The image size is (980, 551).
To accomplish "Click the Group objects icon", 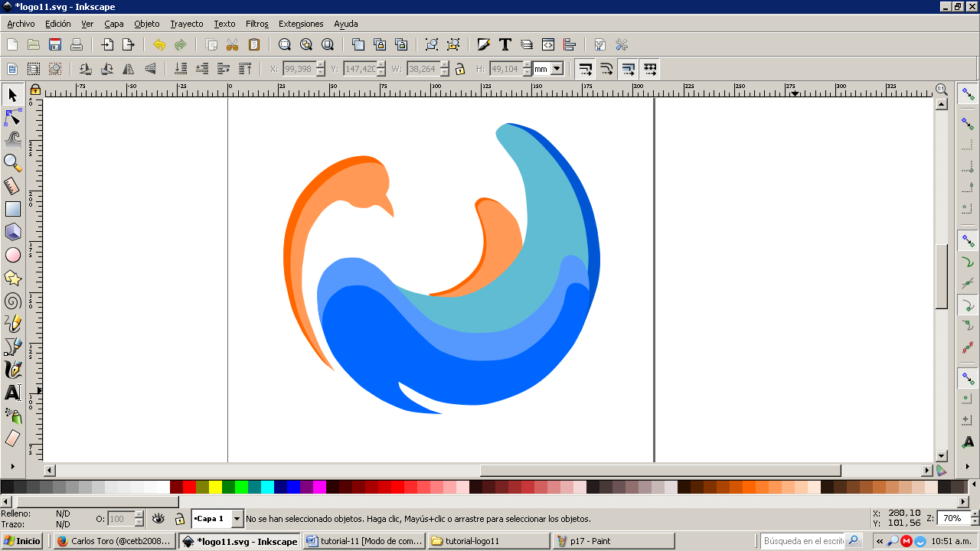I will 432,44.
